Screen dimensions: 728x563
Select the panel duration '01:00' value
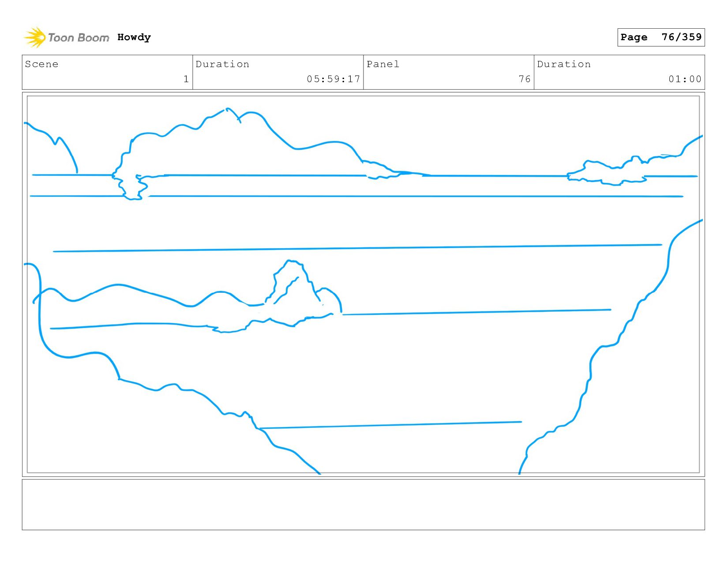685,79
